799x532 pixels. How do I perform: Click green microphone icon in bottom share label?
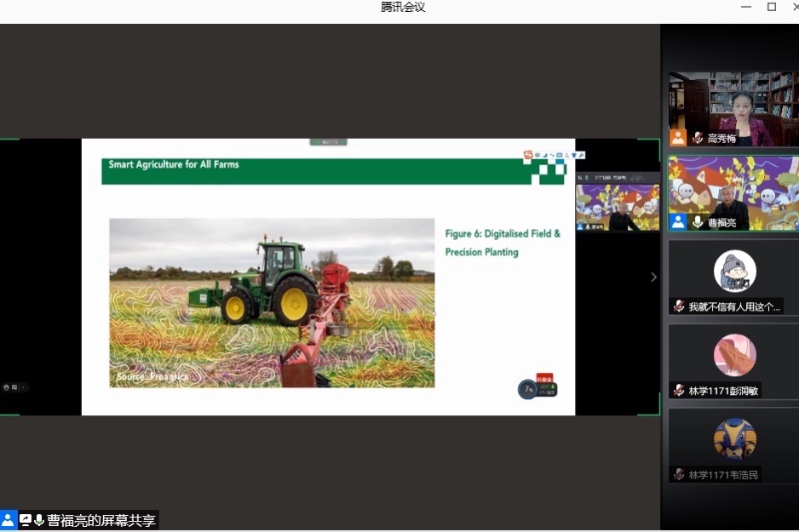pos(38,520)
